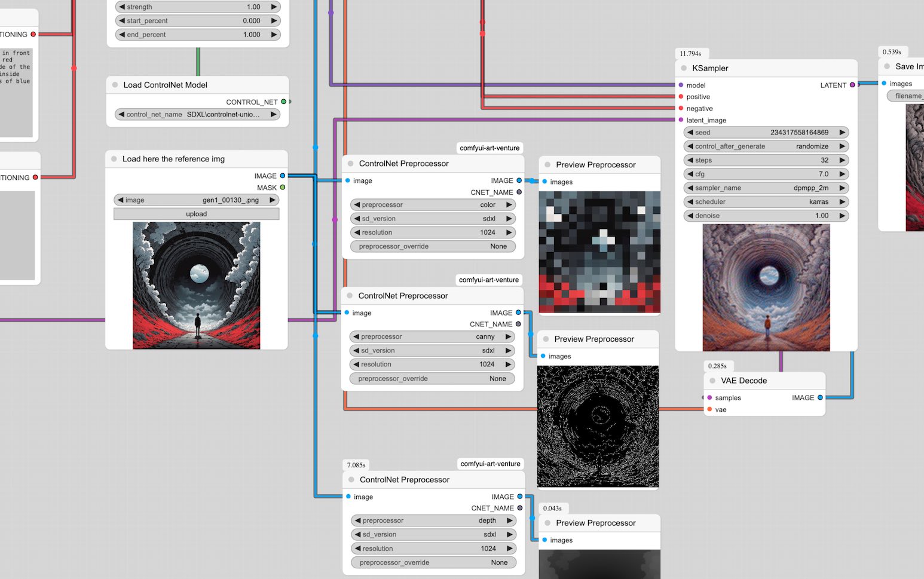Click the reference image IMAGE output socket
This screenshot has height=579, width=924.
point(283,176)
